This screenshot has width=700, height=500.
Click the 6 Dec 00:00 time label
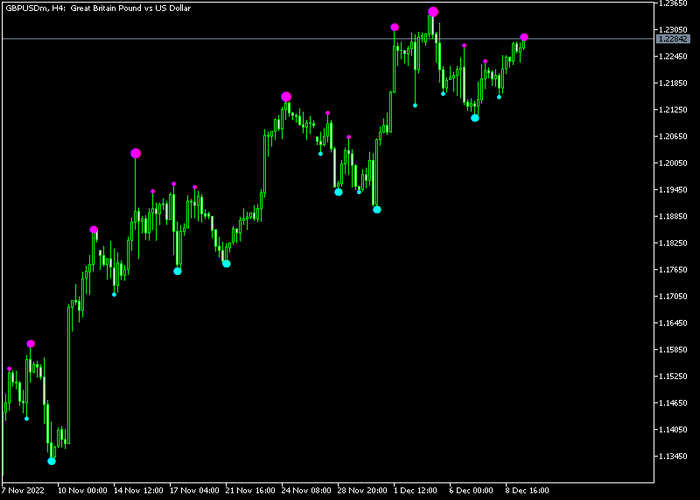(x=471, y=490)
